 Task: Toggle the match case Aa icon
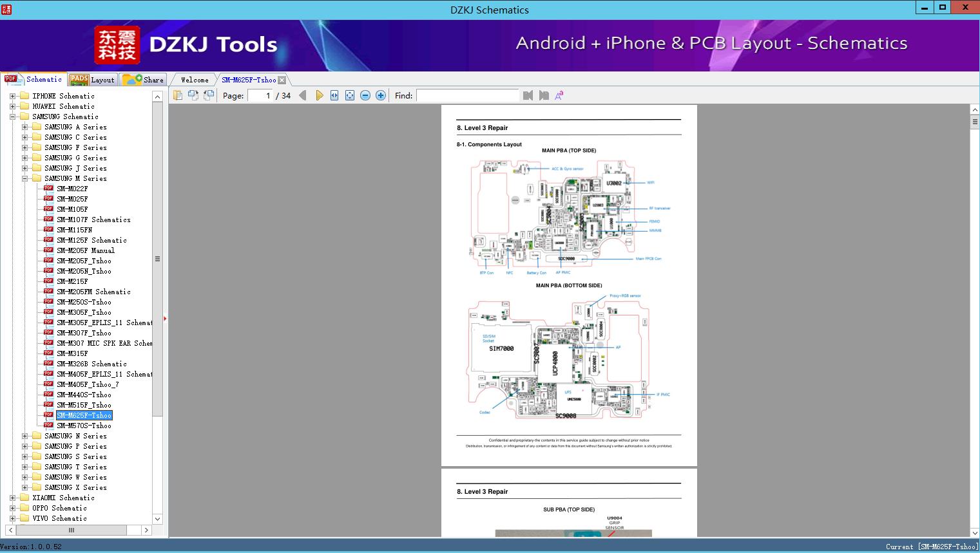click(559, 95)
